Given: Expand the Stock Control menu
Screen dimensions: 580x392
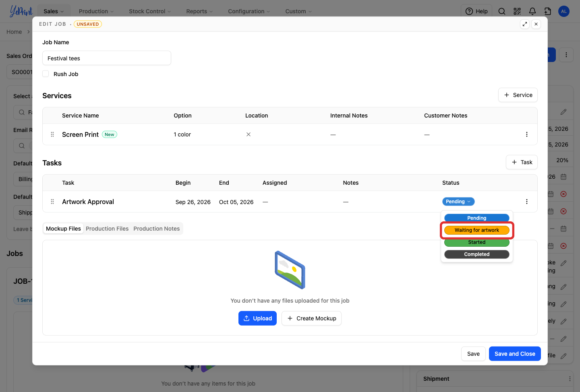Looking at the screenshot, I should (x=150, y=11).
